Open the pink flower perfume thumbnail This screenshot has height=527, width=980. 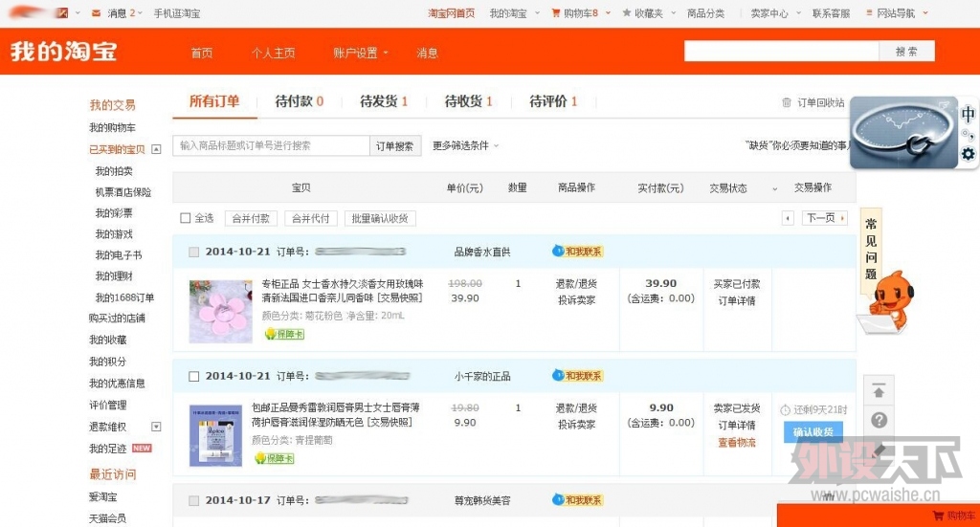[x=221, y=311]
